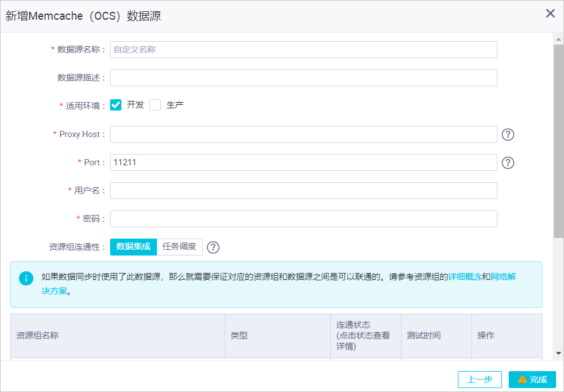The height and width of the screenshot is (392, 564).
Task: Click the 类型 column header
Action: [x=278, y=336]
